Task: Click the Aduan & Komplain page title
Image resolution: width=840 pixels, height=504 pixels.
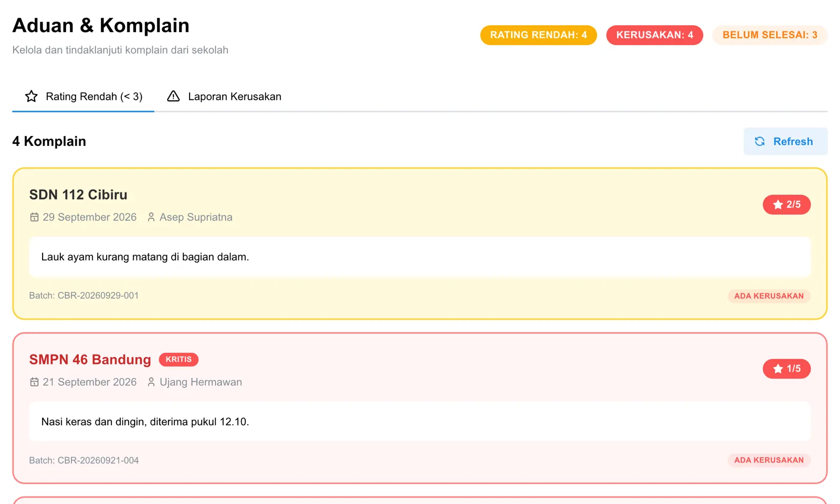Action: 101,25
